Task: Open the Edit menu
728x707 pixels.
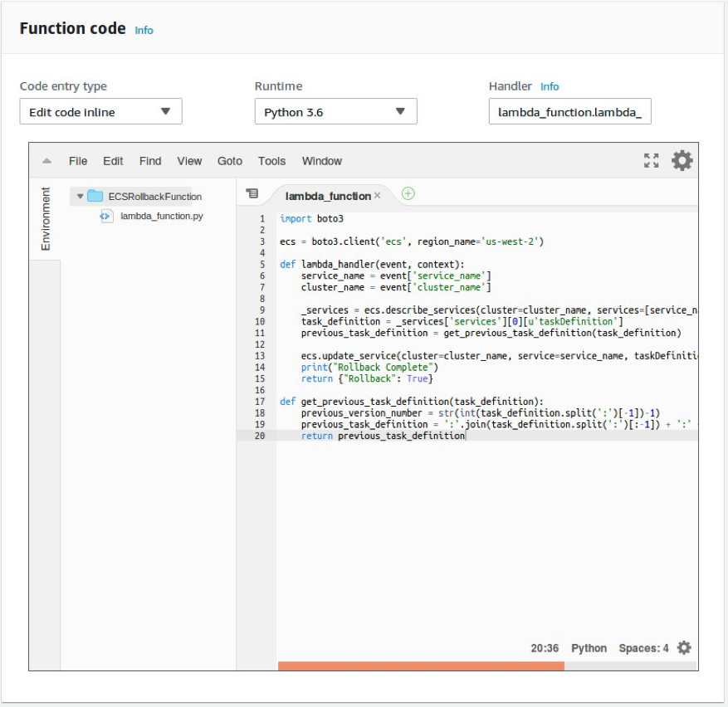Action: tap(113, 161)
